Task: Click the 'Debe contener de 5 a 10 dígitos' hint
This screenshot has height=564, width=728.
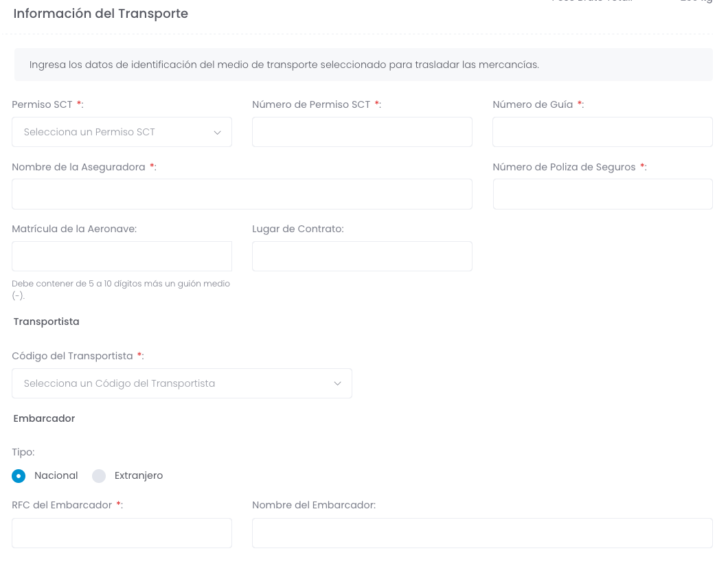Action: coord(121,289)
